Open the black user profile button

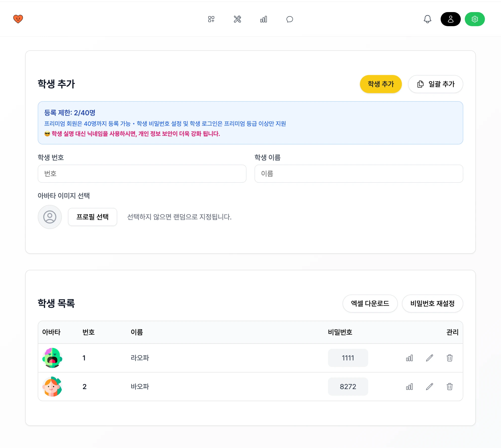451,19
